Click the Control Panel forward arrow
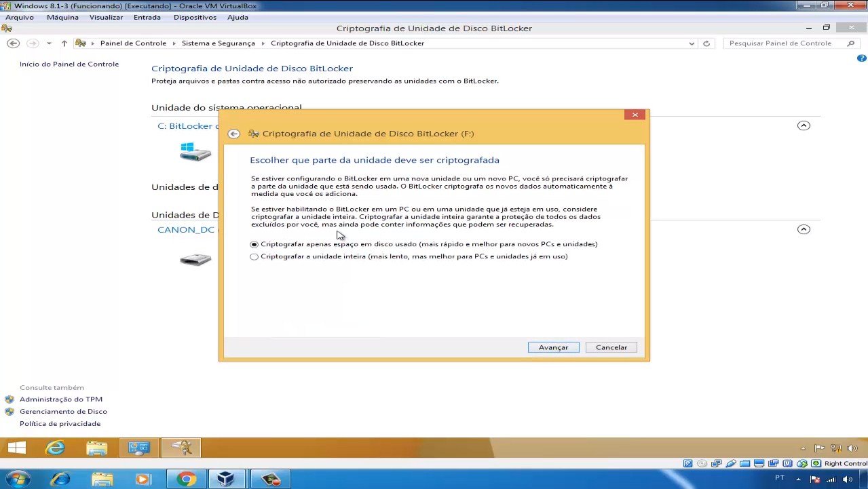Screen dimensions: 868x489 (32, 43)
